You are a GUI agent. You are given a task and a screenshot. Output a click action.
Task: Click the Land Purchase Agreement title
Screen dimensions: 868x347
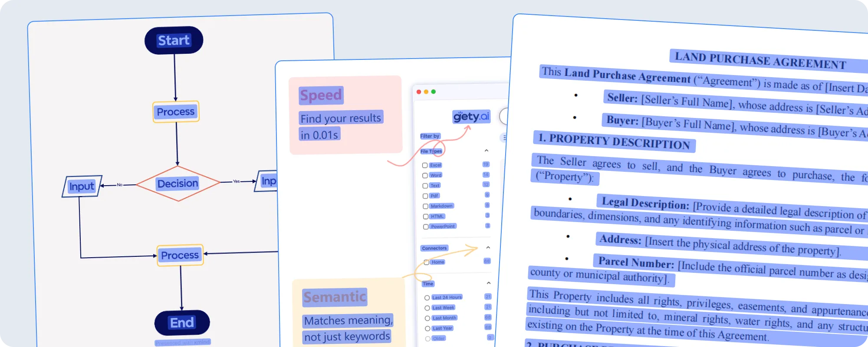pyautogui.click(x=760, y=60)
